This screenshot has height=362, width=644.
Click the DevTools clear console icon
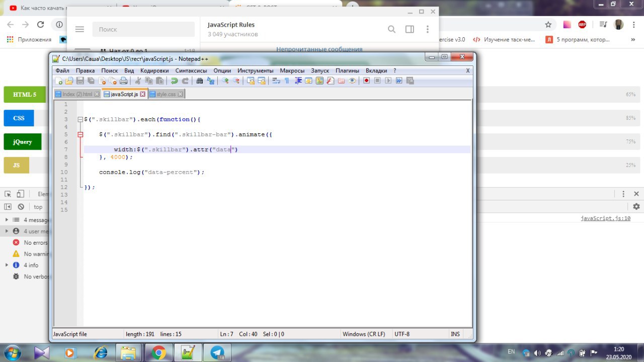click(x=21, y=207)
